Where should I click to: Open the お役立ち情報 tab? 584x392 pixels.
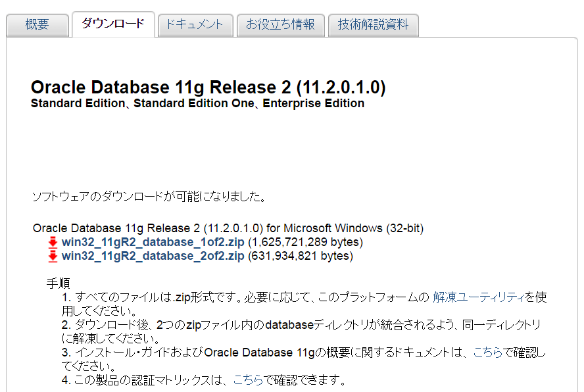click(x=280, y=25)
